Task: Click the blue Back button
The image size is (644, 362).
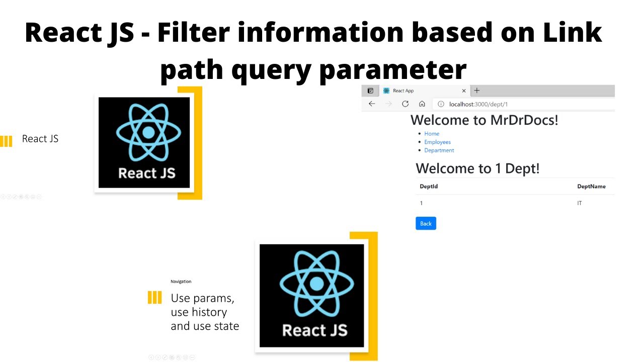Action: 426,224
